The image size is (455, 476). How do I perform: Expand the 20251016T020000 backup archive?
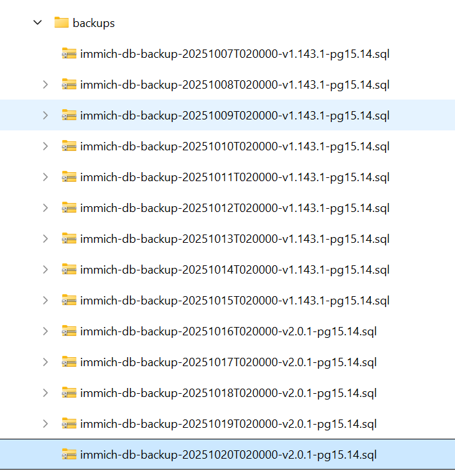tap(46, 331)
